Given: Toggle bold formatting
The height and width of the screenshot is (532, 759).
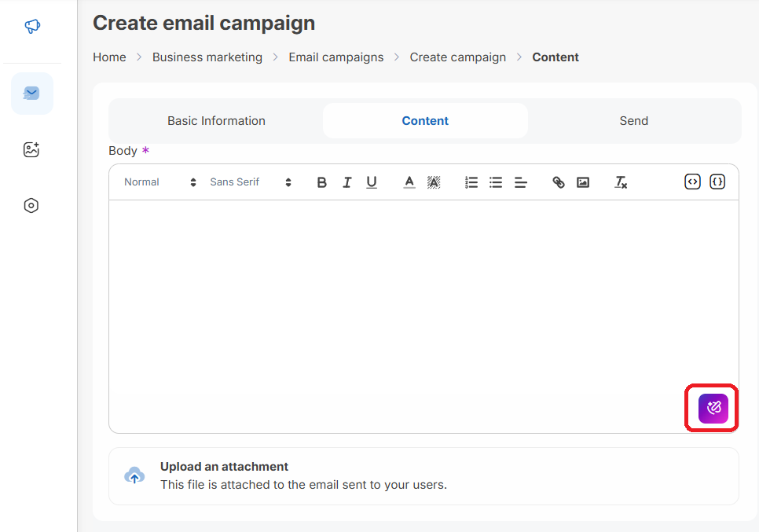Looking at the screenshot, I should pos(321,182).
